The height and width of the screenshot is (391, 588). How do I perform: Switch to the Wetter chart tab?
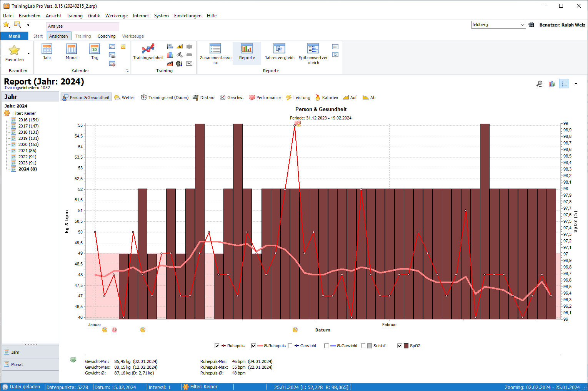125,98
